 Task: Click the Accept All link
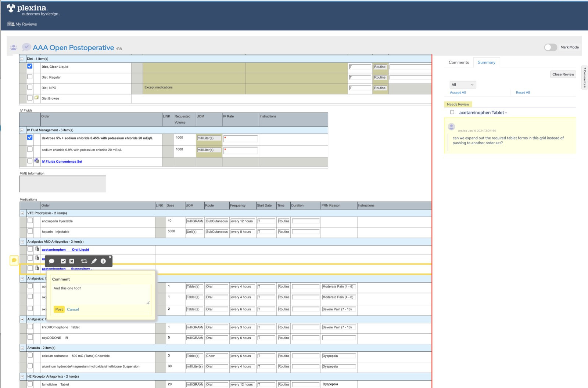coord(458,93)
